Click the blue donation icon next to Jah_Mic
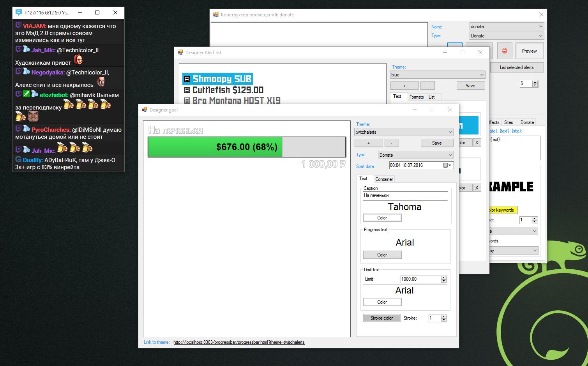 point(26,50)
